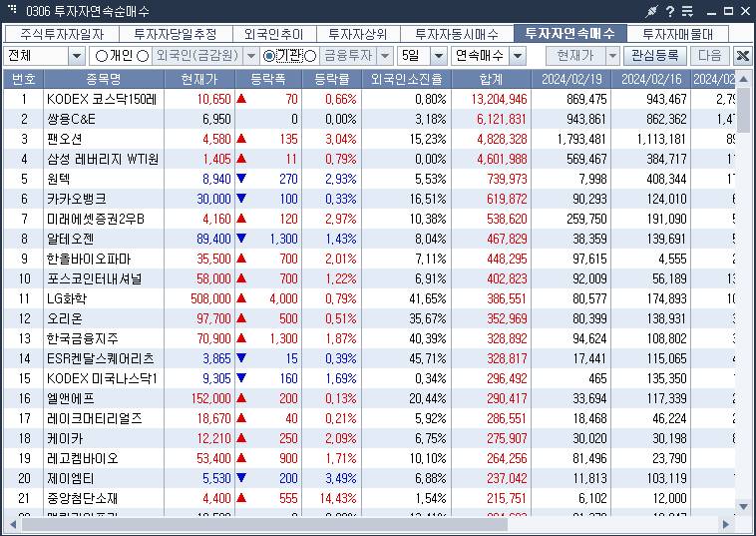The height and width of the screenshot is (536, 756).
Task: Select the 투자자연속매수 tab
Action: coord(569,33)
